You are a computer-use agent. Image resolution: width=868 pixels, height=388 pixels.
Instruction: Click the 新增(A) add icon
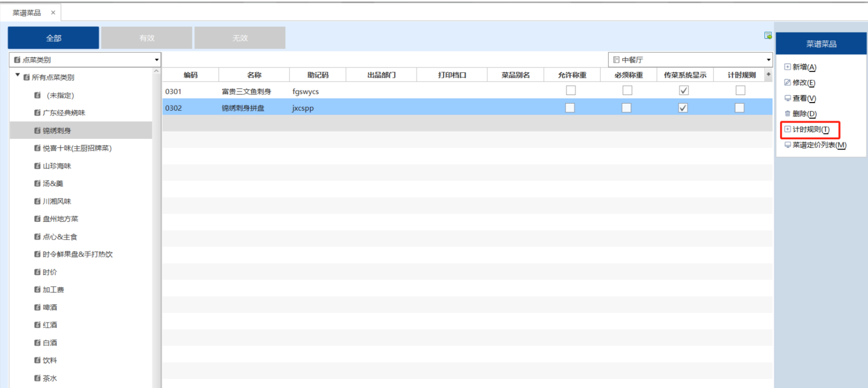(x=788, y=67)
